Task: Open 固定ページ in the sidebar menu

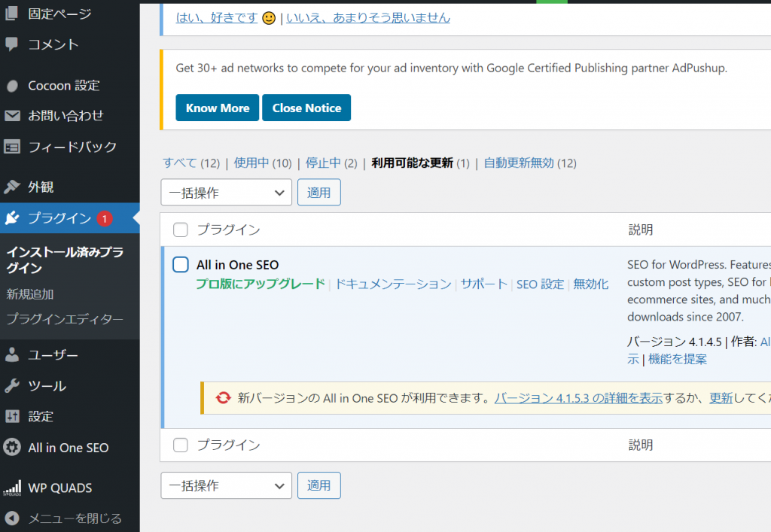Action: tap(59, 14)
